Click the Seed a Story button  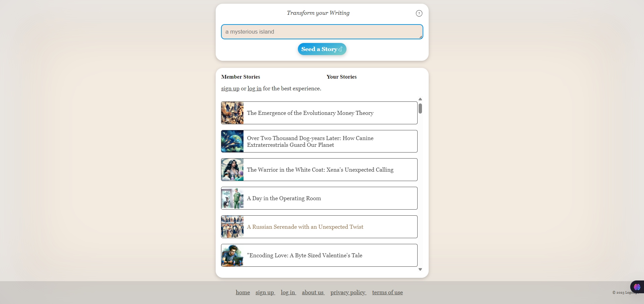322,49
